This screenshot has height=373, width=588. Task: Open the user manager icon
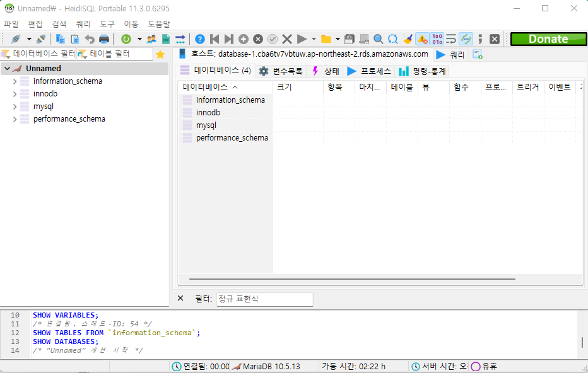click(x=151, y=39)
